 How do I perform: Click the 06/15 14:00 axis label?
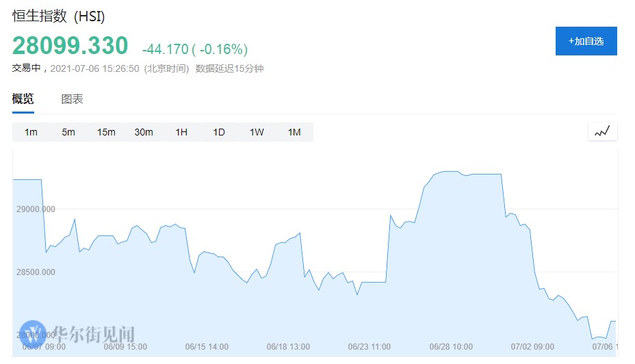pos(207,347)
